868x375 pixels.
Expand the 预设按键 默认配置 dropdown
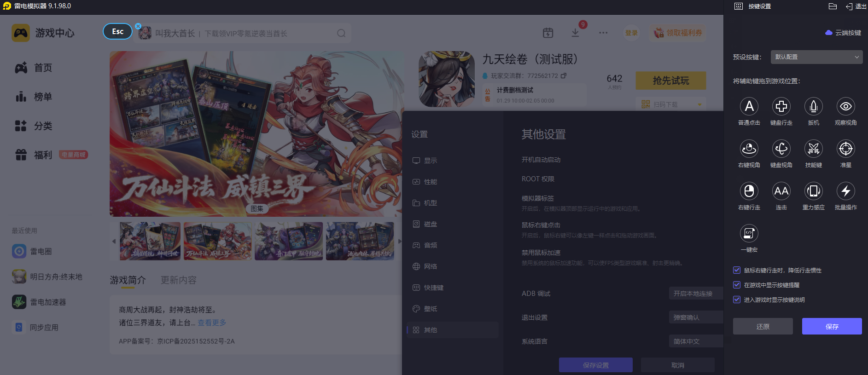coord(816,57)
